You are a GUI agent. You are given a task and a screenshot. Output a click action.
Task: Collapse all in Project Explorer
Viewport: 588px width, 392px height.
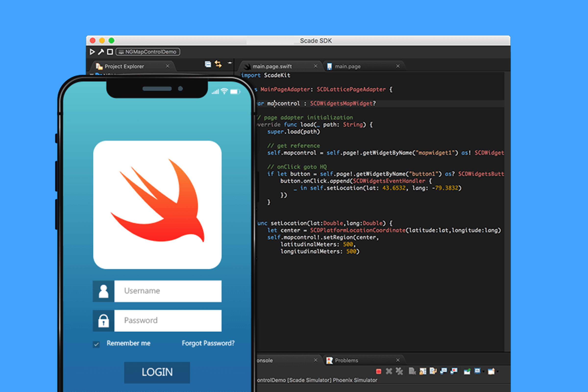(208, 64)
